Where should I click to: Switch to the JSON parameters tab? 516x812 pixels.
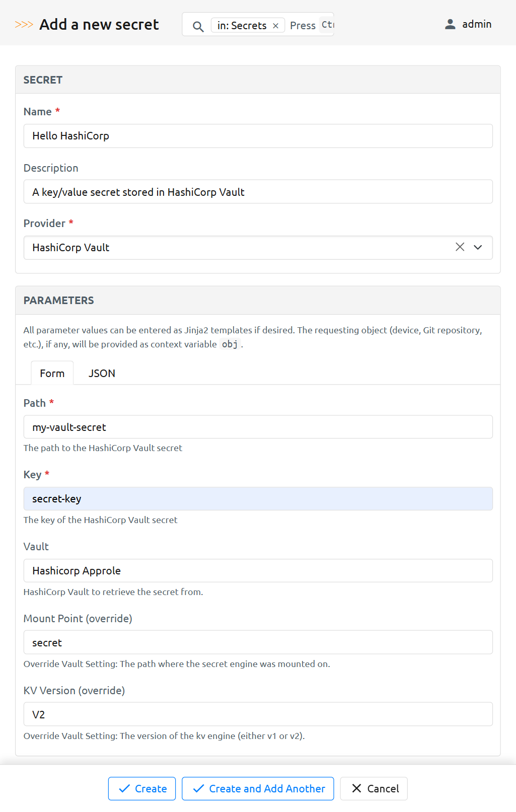coord(102,373)
